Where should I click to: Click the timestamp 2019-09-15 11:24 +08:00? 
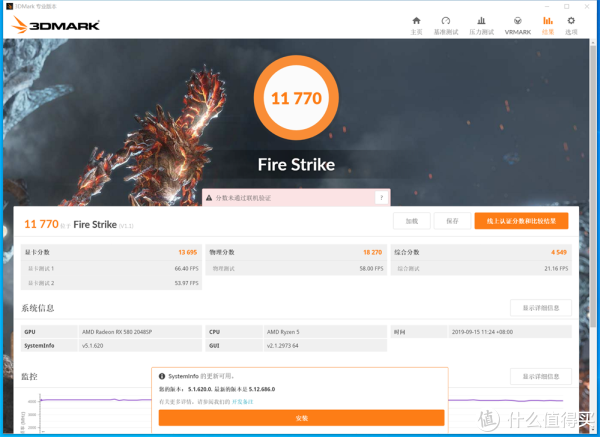(482, 332)
